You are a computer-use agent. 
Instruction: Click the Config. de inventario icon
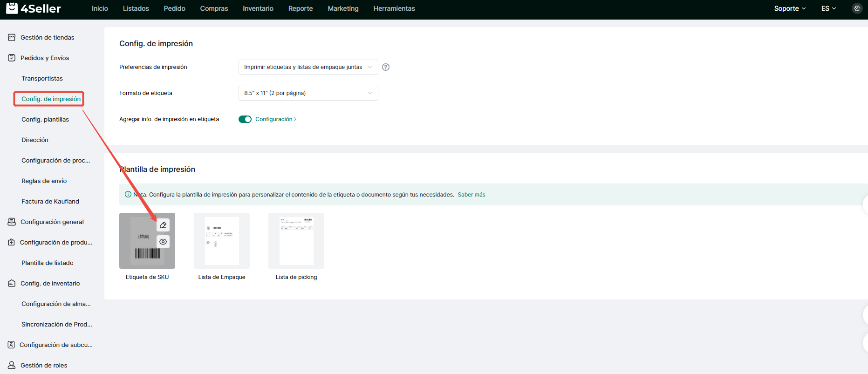click(x=12, y=283)
